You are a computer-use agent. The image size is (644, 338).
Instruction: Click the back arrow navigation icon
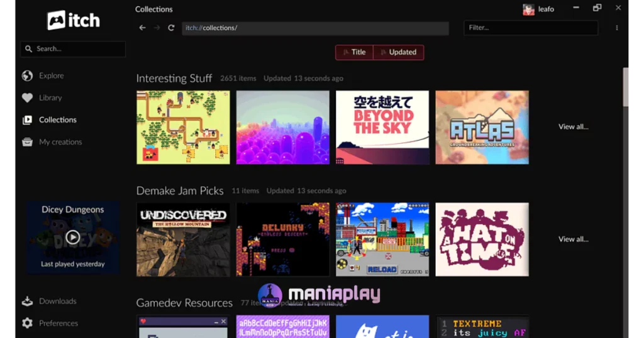142,28
